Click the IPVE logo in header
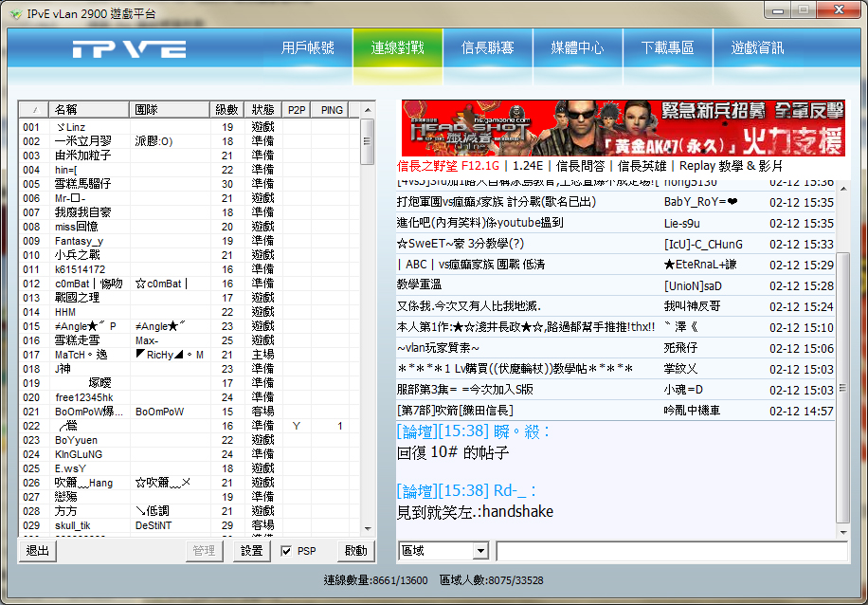Image resolution: width=868 pixels, height=605 pixels. click(x=129, y=49)
